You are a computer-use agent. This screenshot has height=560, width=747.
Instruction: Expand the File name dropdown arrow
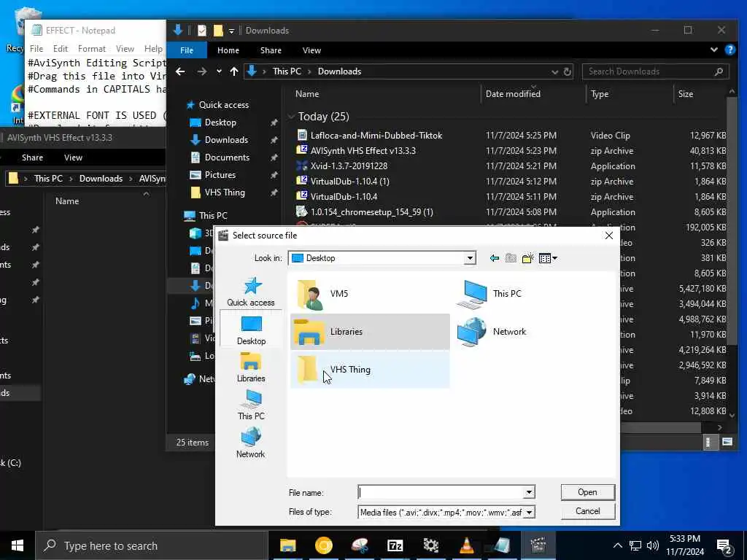[x=529, y=492]
